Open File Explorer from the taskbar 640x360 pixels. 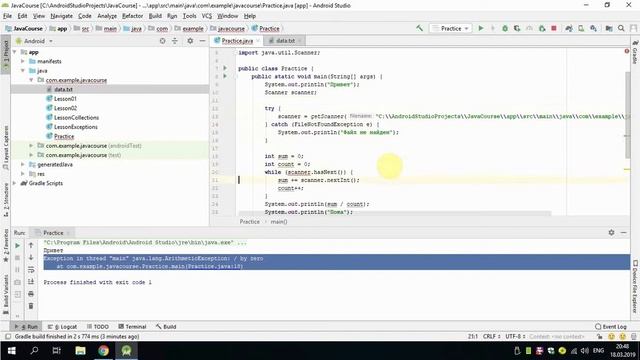click(80, 351)
